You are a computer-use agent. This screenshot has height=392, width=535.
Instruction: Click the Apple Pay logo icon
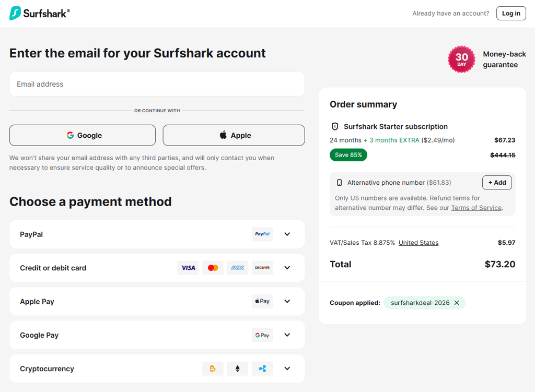point(262,301)
